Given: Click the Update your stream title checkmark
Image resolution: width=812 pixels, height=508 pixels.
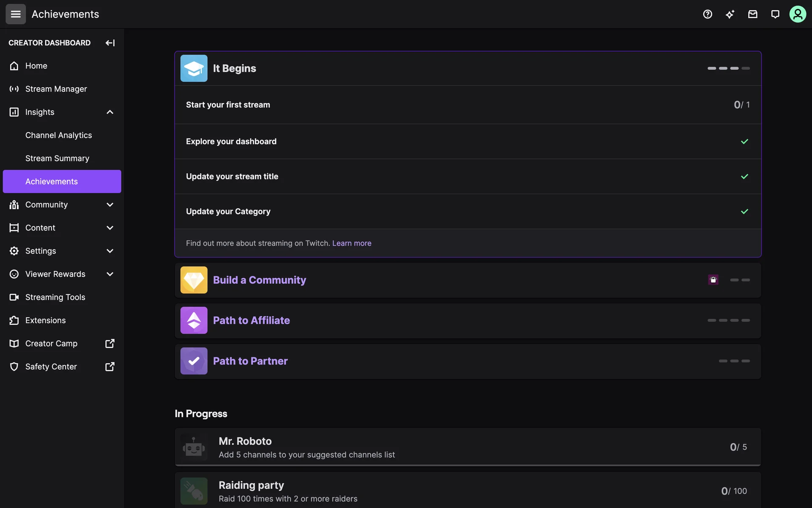Looking at the screenshot, I should point(744,177).
